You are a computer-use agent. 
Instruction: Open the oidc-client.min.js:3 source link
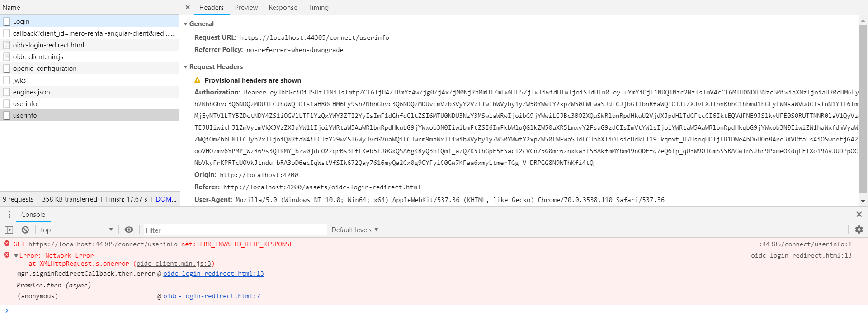click(174, 264)
